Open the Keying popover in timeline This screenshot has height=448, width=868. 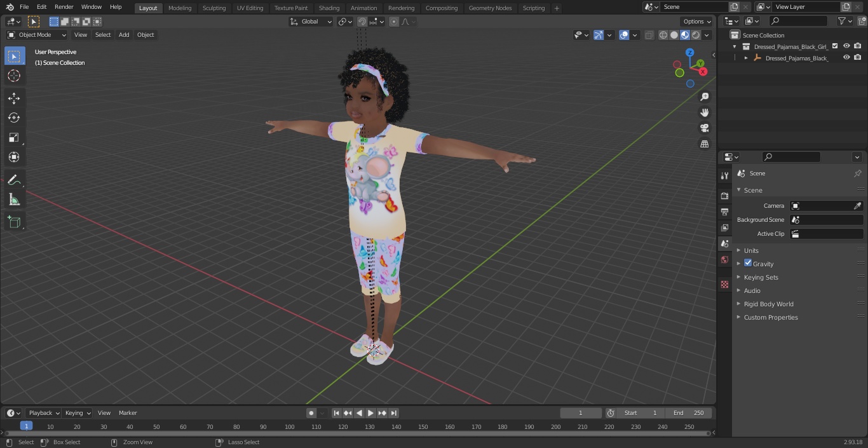click(x=78, y=413)
